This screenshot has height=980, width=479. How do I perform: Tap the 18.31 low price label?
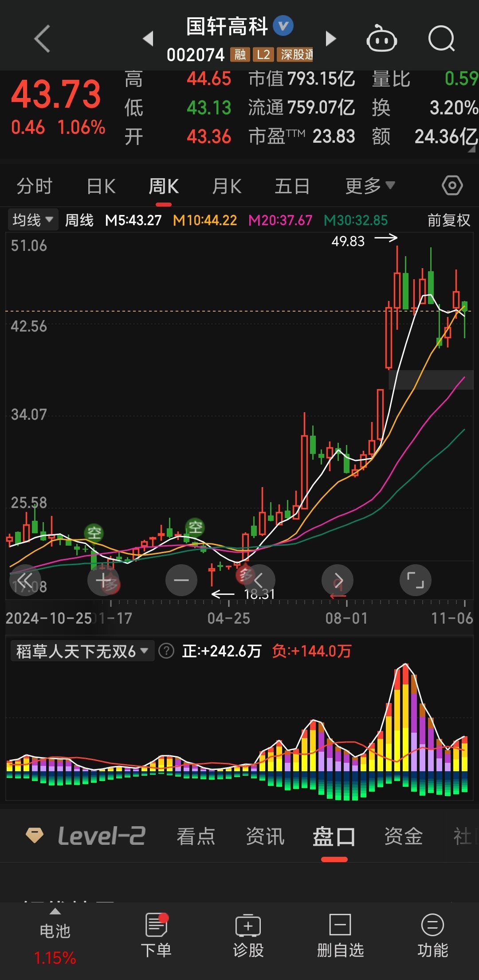[x=259, y=594]
